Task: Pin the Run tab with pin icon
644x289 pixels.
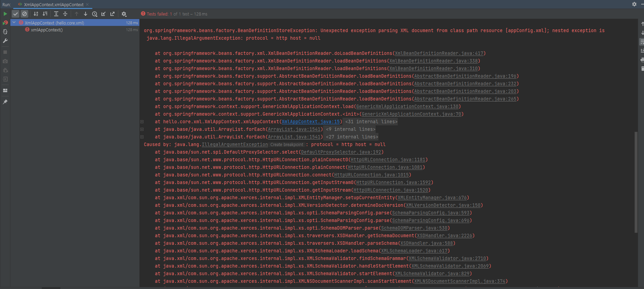Action: (x=5, y=102)
